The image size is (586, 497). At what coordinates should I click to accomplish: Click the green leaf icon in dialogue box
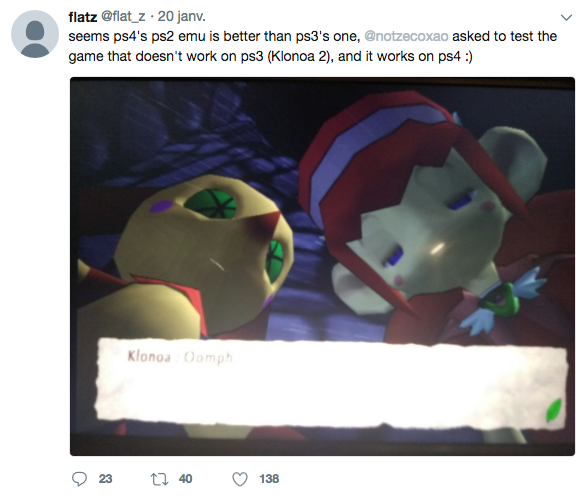tap(553, 411)
